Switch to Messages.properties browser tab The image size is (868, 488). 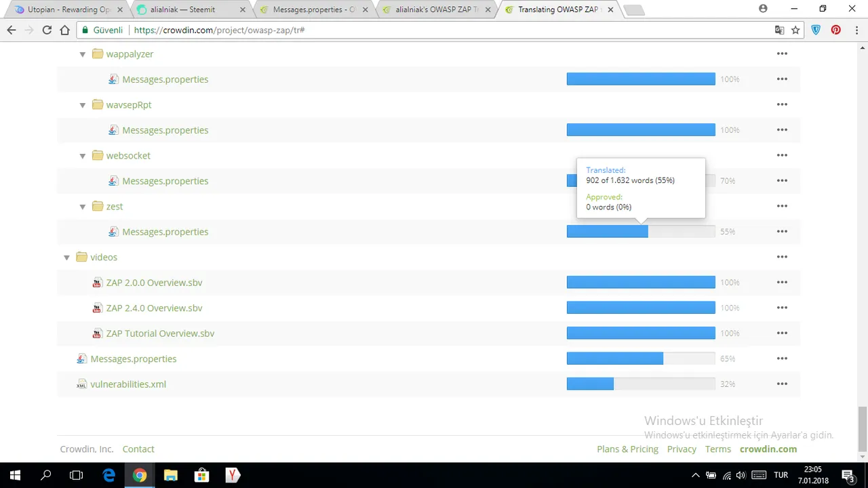pyautogui.click(x=313, y=9)
